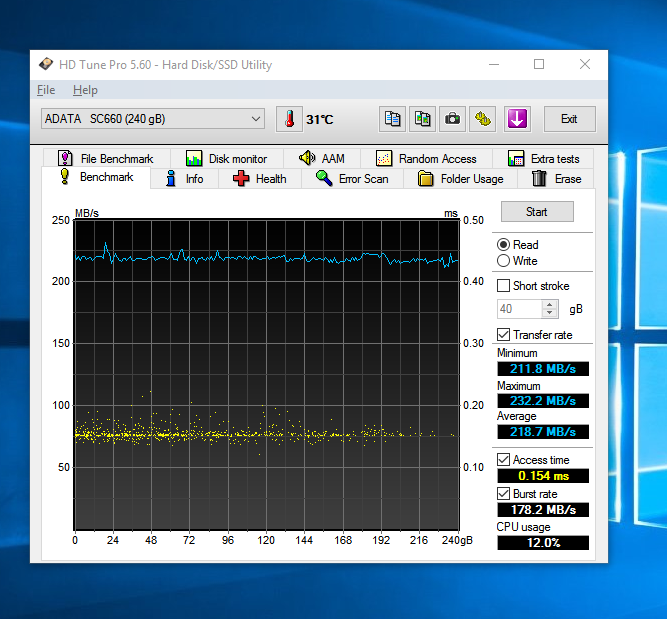This screenshot has height=619, width=667.
Task: Open the Folder Usage tab
Action: [461, 179]
